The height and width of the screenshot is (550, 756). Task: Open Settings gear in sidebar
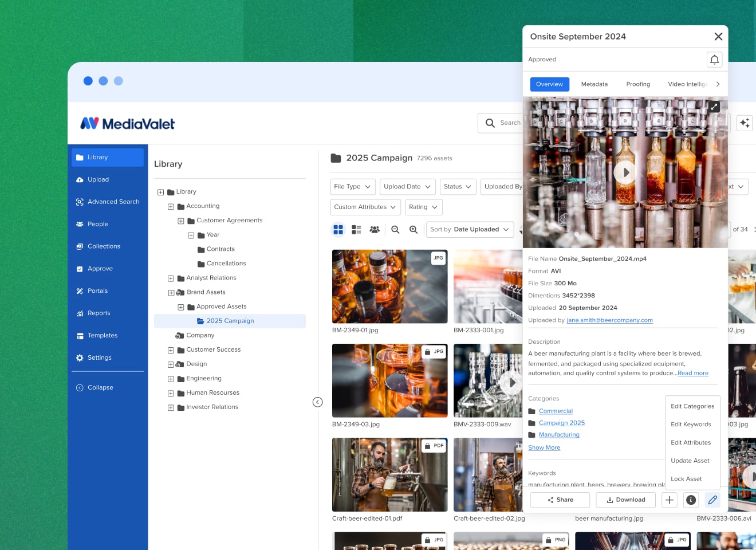80,358
